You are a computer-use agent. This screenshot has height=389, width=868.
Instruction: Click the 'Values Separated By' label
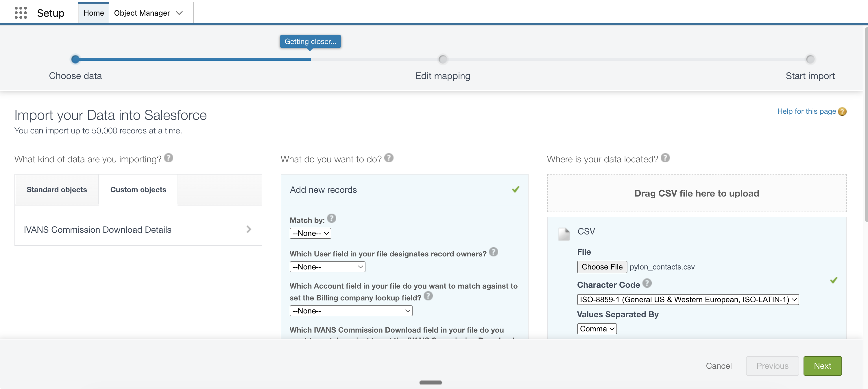point(618,314)
